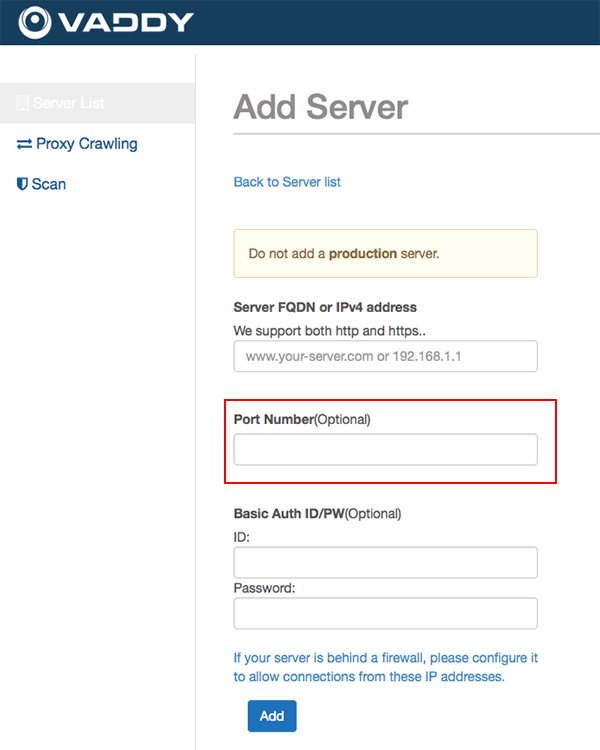Click the Password input field

point(385,613)
